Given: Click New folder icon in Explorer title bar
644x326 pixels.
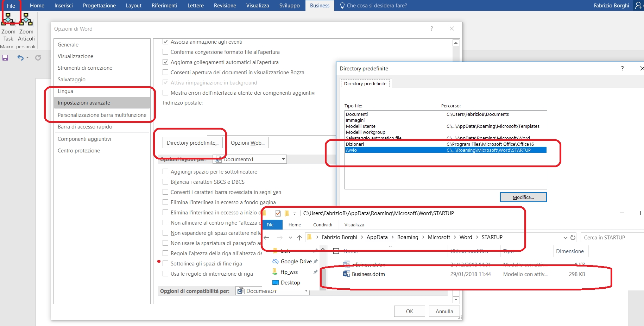Looking at the screenshot, I should pyautogui.click(x=287, y=213).
